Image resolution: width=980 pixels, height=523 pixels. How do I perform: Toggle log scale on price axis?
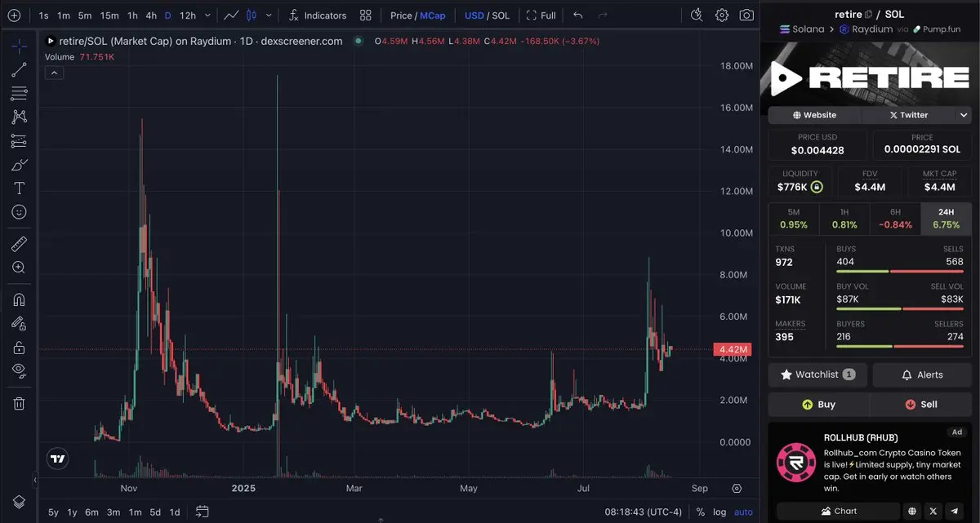click(719, 512)
